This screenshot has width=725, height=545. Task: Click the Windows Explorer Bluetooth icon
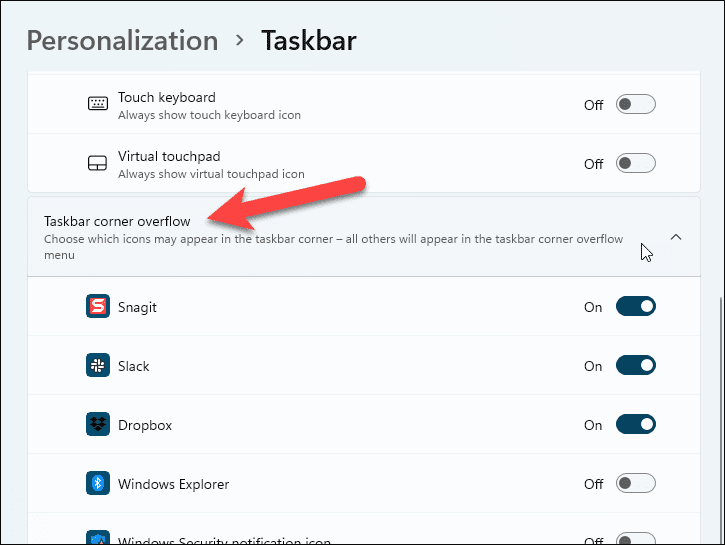(98, 484)
